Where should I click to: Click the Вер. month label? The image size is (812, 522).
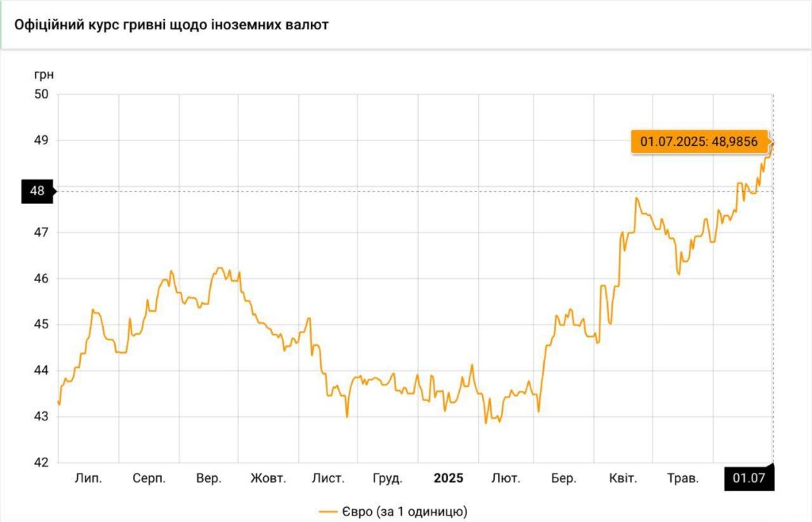click(x=209, y=478)
